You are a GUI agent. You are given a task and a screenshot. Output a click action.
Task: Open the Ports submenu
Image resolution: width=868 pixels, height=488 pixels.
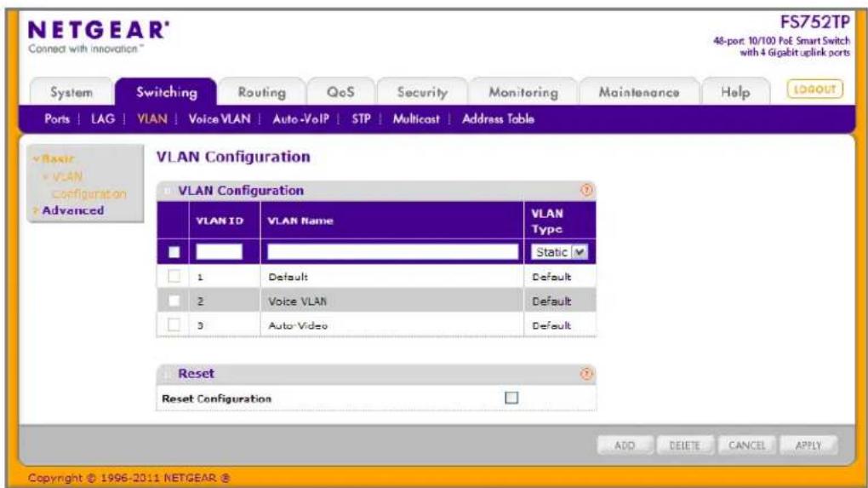pyautogui.click(x=57, y=118)
